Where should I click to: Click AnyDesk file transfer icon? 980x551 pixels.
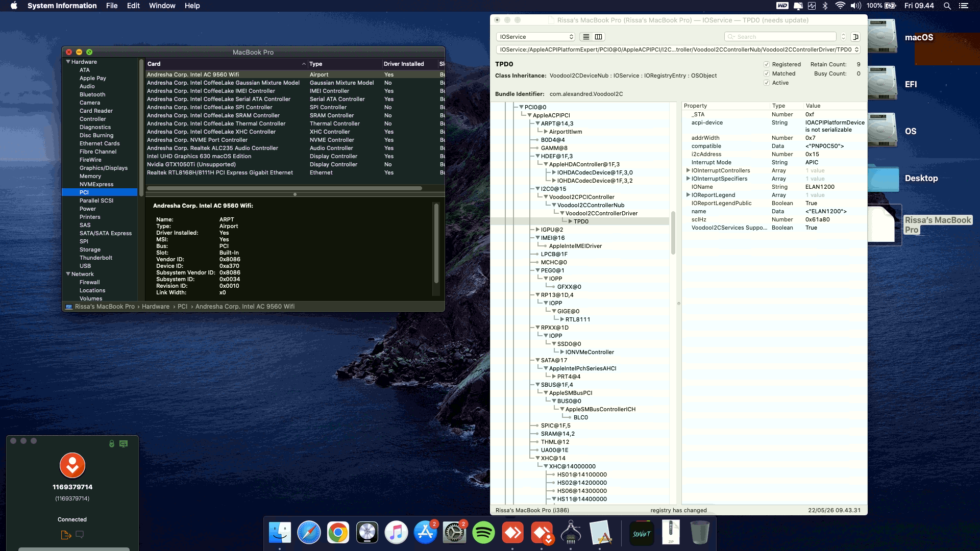(66, 535)
